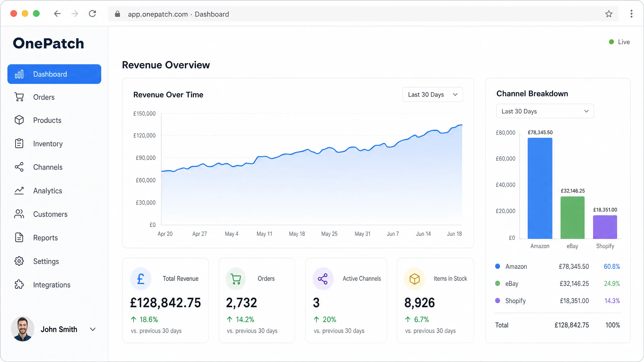Viewport: 644px width, 362px height.
Task: Click the pound icon on Total Revenue card
Action: pyautogui.click(x=141, y=279)
